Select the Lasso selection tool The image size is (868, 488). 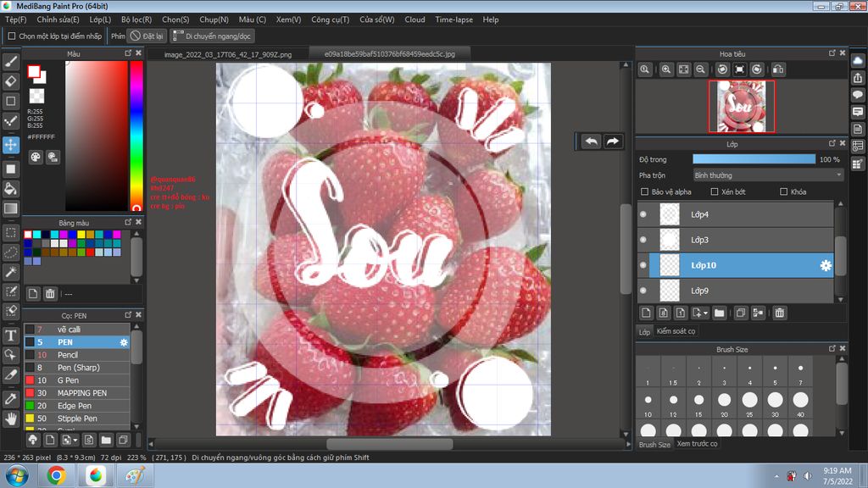point(10,252)
